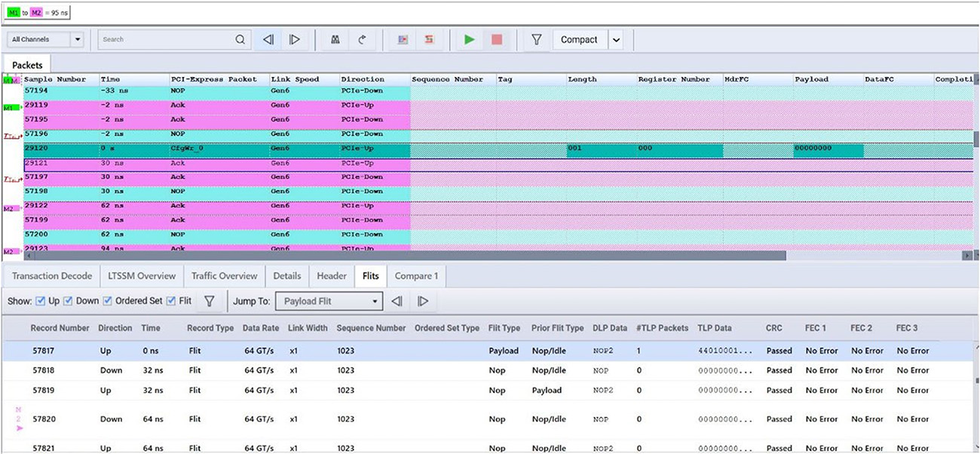This screenshot has height=454, width=980.
Task: Click the refresh arrow icon in the toolbar
Action: 362,40
